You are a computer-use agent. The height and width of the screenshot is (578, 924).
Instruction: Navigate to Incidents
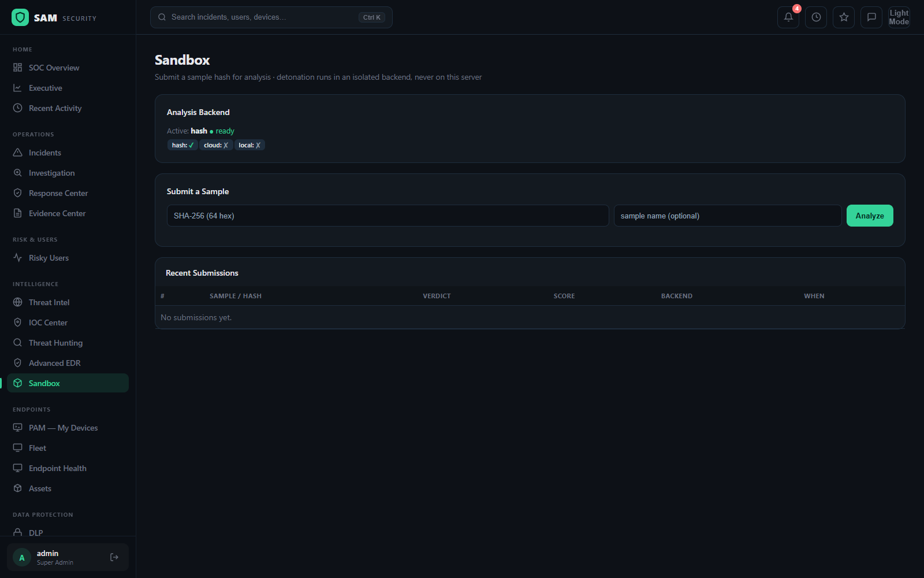point(68,153)
